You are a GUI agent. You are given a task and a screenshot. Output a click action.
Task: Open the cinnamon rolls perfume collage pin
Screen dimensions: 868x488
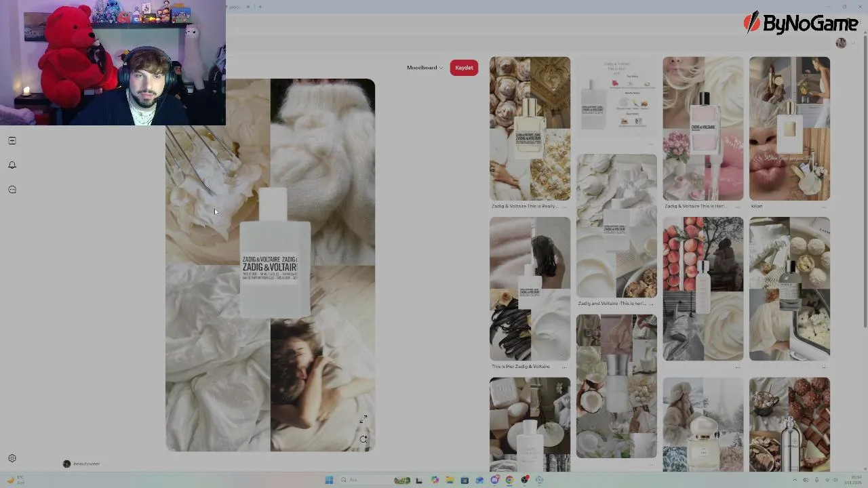[530, 128]
